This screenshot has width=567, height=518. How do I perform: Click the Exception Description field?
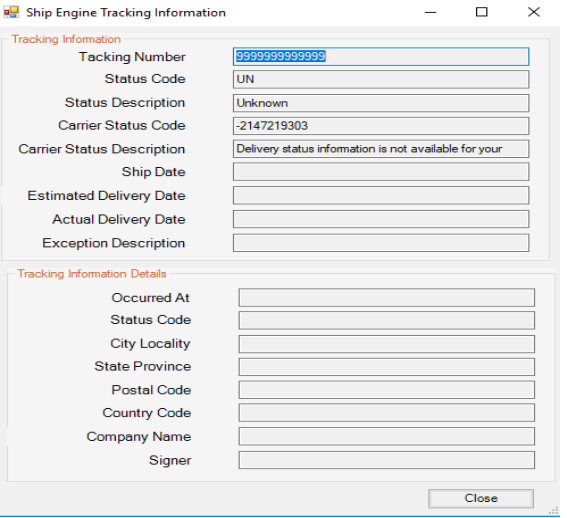(x=381, y=243)
